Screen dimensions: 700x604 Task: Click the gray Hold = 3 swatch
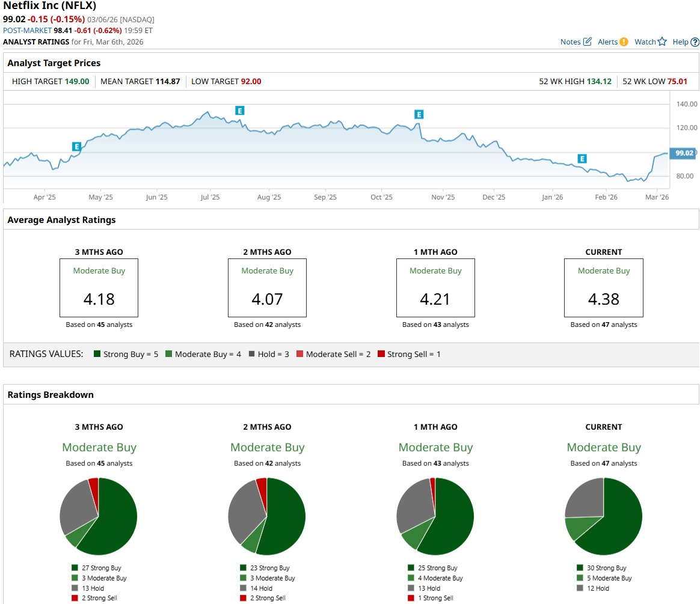pos(252,355)
